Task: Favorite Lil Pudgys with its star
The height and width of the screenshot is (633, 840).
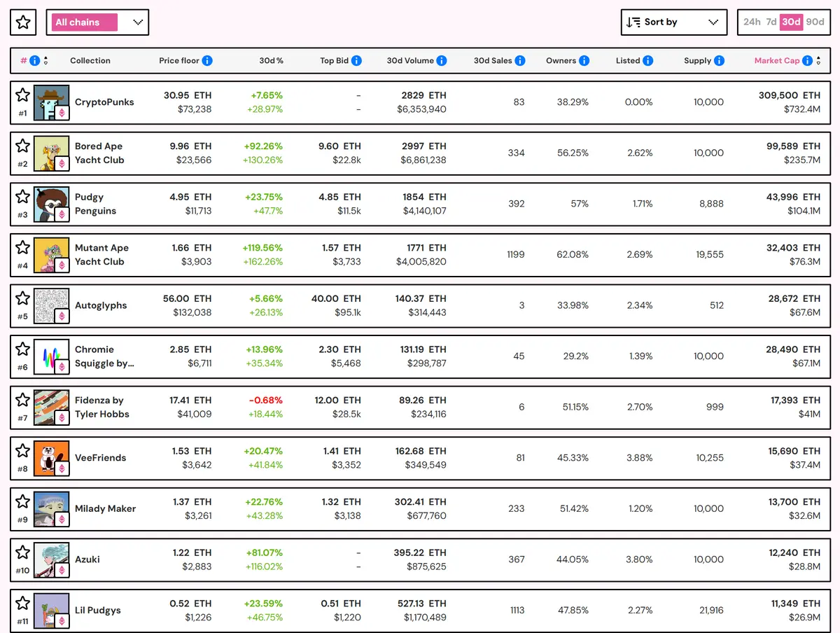Action: click(23, 603)
